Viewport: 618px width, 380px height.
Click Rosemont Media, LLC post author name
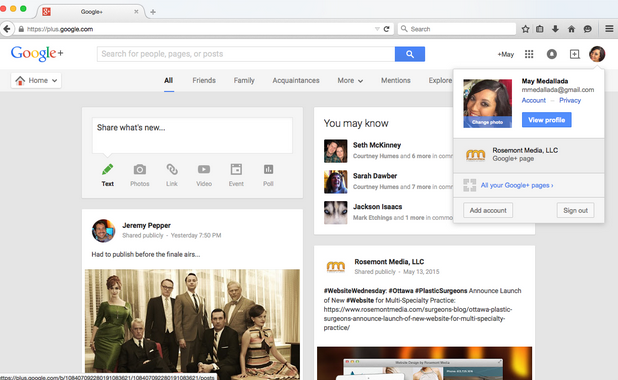tap(389, 262)
